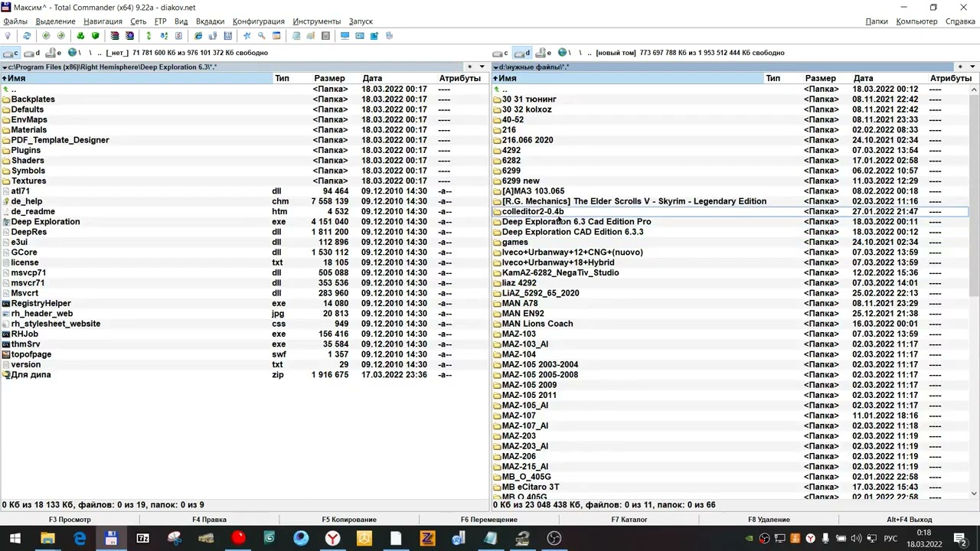The width and height of the screenshot is (980, 551).
Task: Click F3 Просмотр button
Action: tap(70, 520)
